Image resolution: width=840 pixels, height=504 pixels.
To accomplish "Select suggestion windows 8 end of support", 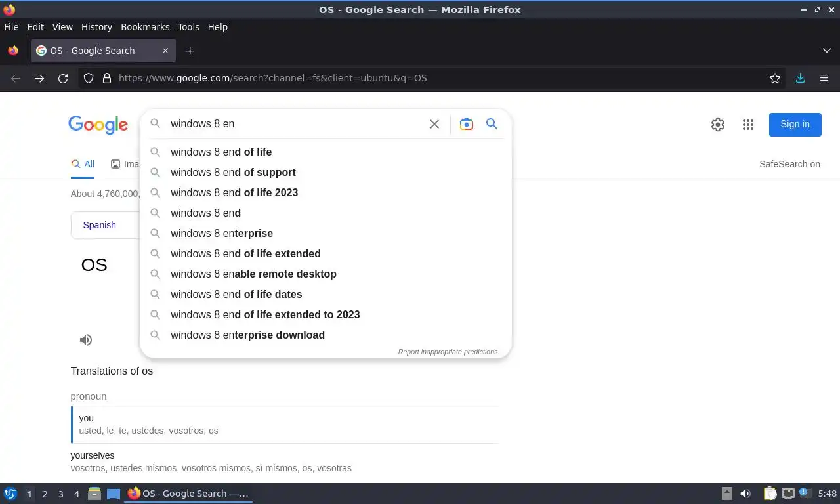I will pos(325,172).
